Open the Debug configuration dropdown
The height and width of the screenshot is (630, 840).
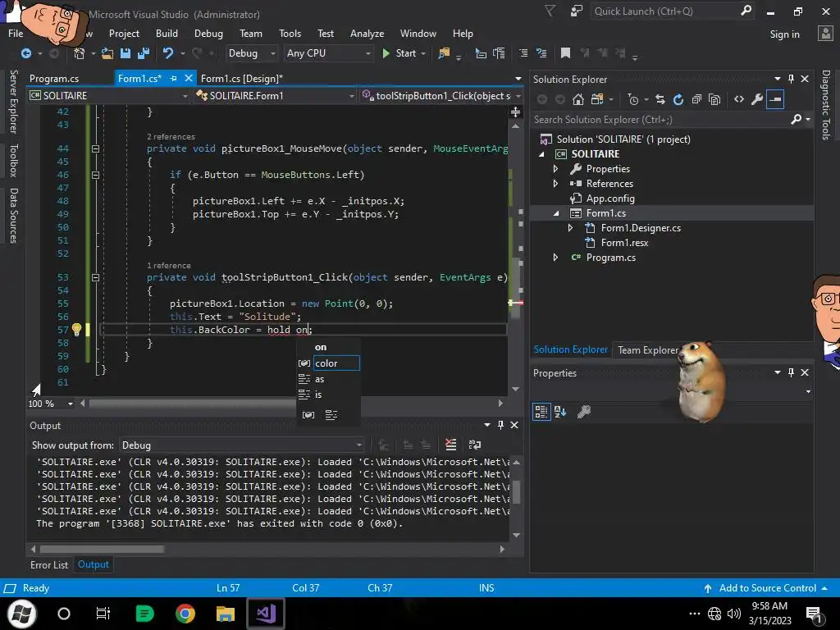251,53
